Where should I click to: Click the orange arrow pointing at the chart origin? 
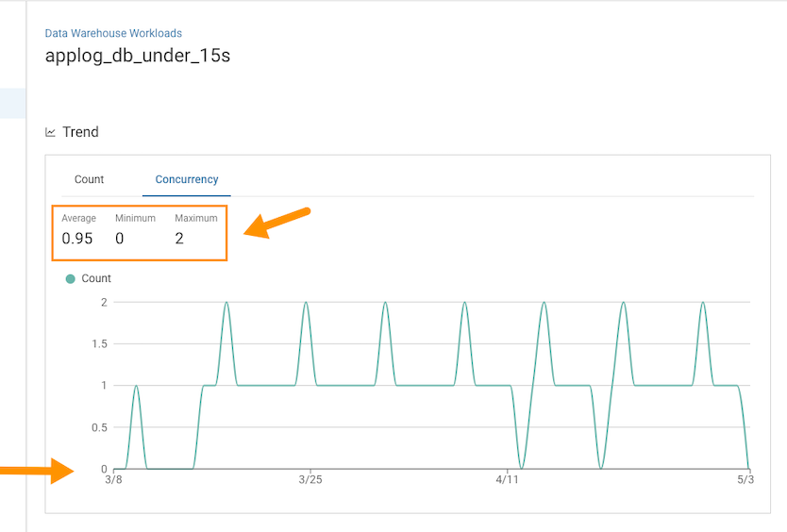[36, 470]
